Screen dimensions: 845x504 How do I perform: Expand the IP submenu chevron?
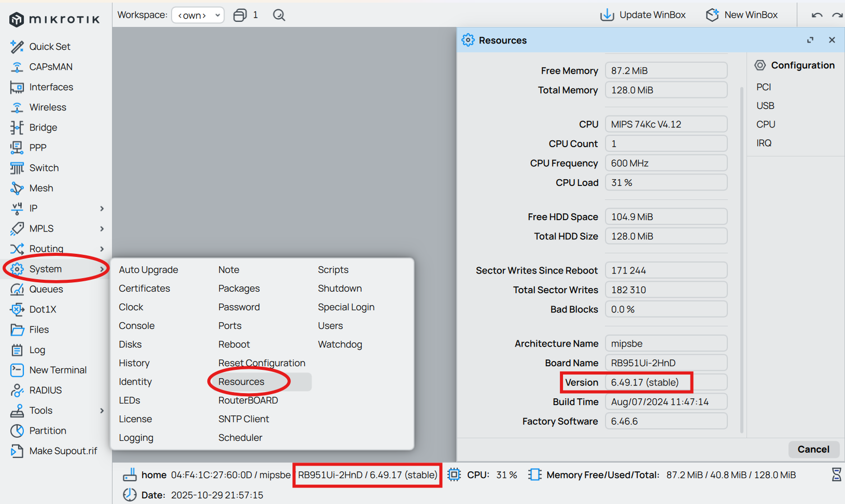tap(102, 208)
